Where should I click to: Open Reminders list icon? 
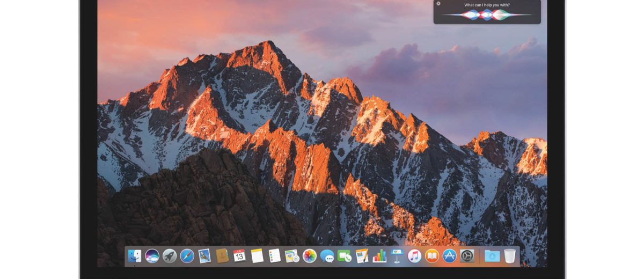(x=275, y=256)
